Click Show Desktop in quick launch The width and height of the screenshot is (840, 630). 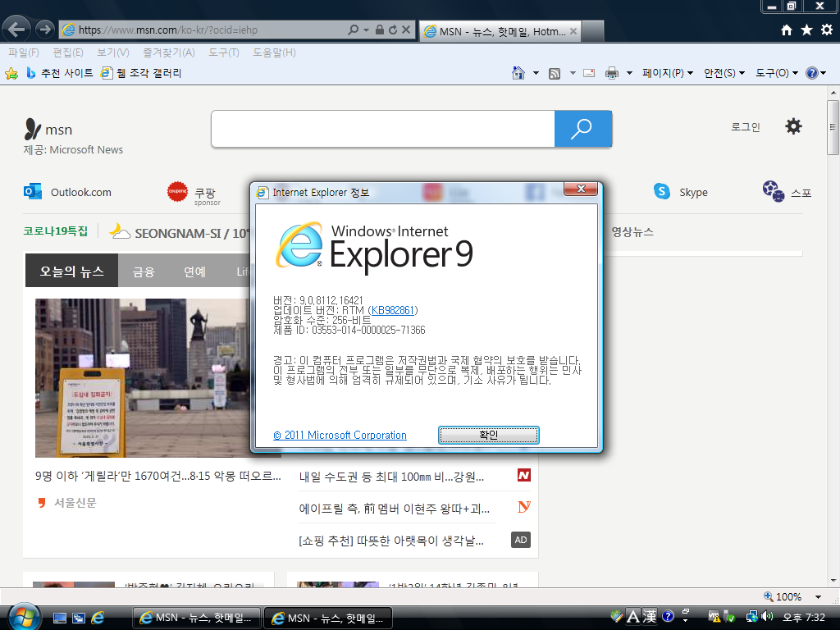tap(59, 619)
